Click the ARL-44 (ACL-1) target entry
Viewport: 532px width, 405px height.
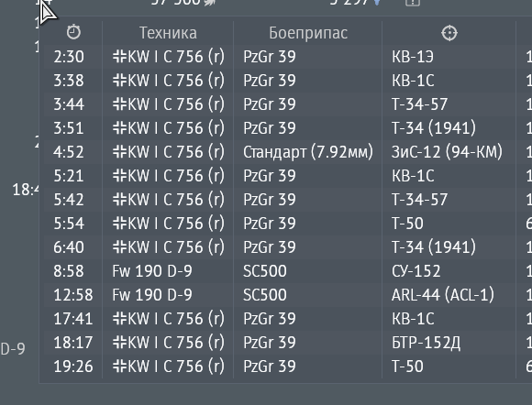pos(442,295)
